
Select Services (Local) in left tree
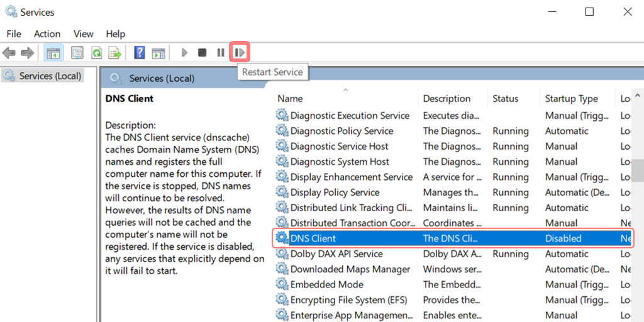click(43, 76)
